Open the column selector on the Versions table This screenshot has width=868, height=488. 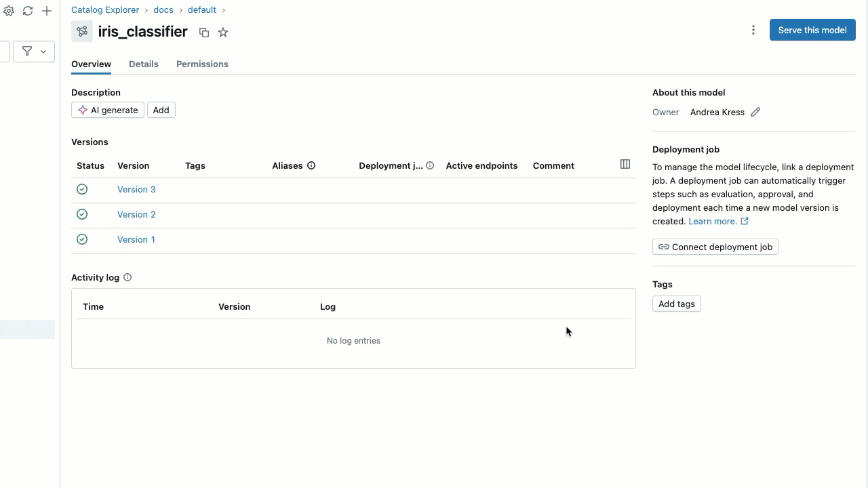[x=625, y=163]
